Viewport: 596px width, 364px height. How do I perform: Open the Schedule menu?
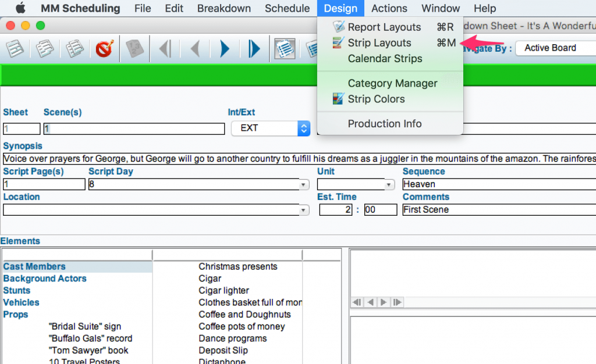point(288,8)
